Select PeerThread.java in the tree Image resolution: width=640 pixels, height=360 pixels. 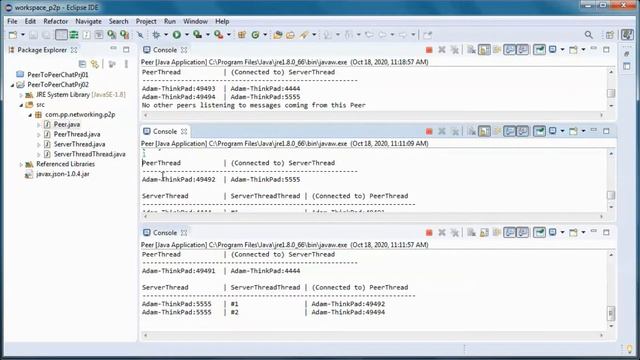[76, 134]
